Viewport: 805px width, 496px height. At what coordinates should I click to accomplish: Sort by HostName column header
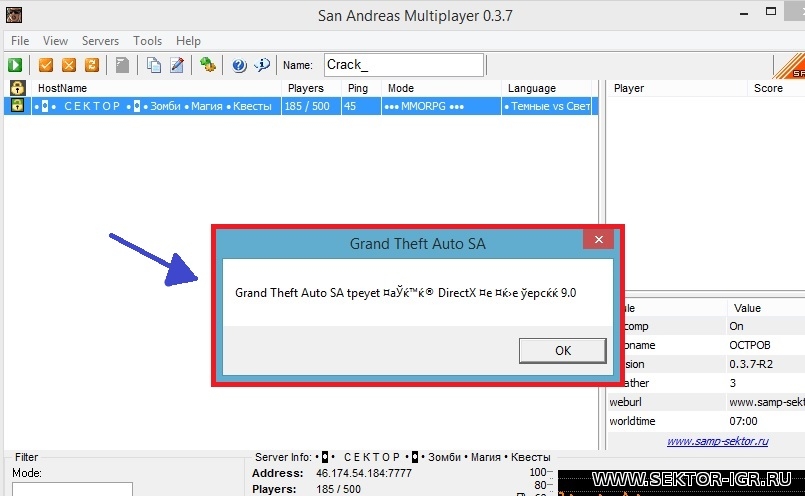pos(157,88)
